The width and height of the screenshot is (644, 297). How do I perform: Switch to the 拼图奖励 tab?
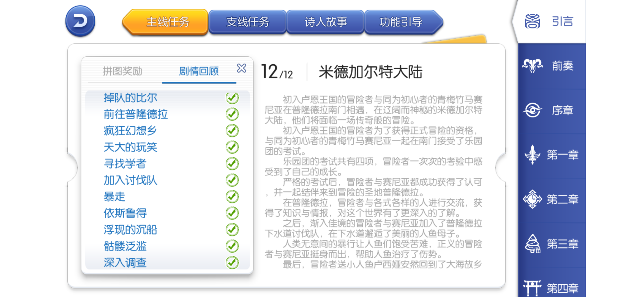[122, 71]
